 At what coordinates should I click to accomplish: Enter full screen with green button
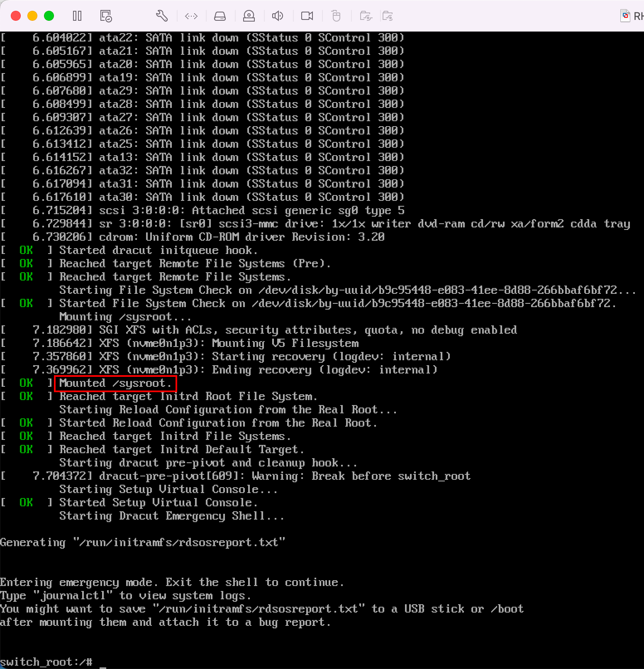coord(49,16)
